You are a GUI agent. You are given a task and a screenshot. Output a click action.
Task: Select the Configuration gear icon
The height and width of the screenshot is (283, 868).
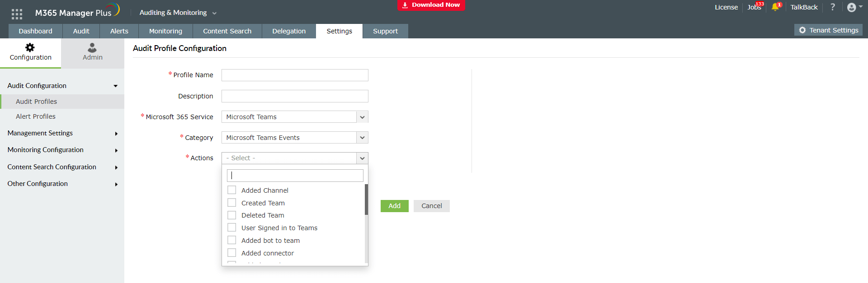(x=30, y=47)
